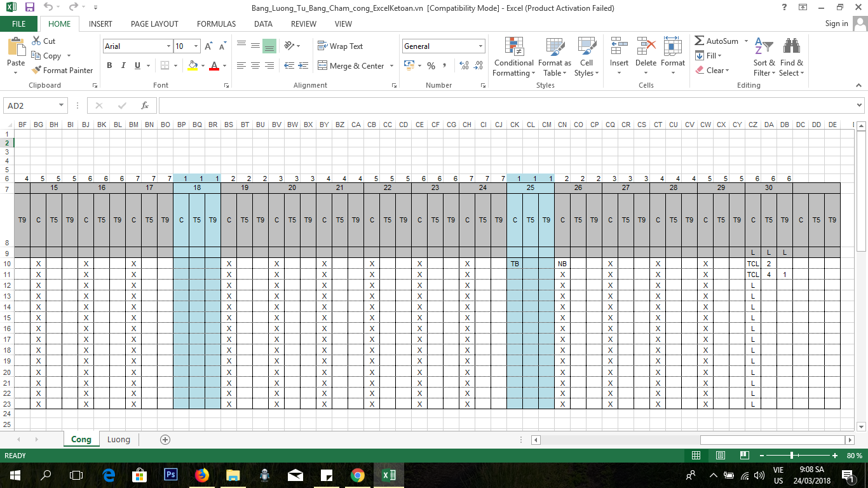The height and width of the screenshot is (488, 868).
Task: Click the Sort & Filter icon
Action: [x=763, y=47]
